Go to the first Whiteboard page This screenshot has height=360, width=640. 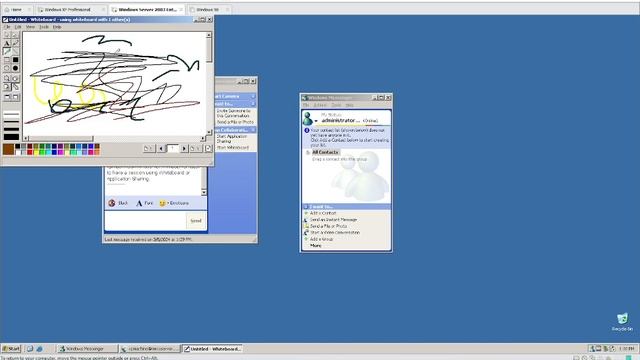(x=149, y=149)
